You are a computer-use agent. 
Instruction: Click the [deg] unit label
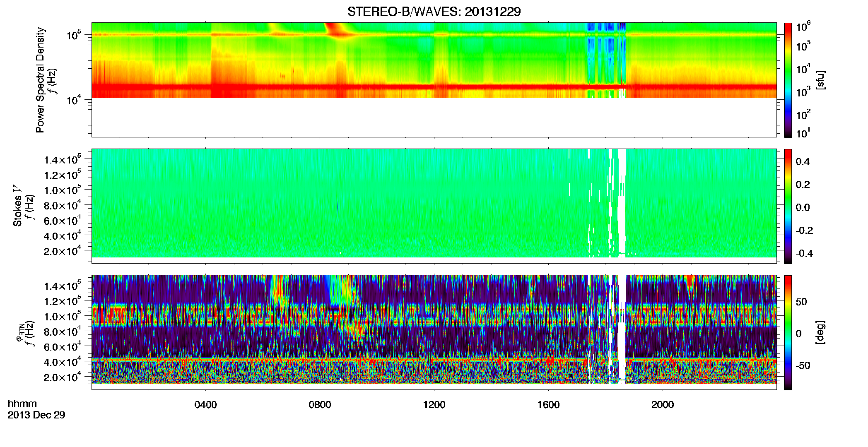pyautogui.click(x=820, y=332)
